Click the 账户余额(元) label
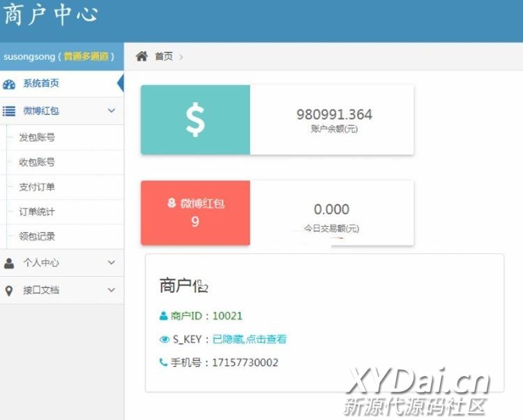 point(334,129)
